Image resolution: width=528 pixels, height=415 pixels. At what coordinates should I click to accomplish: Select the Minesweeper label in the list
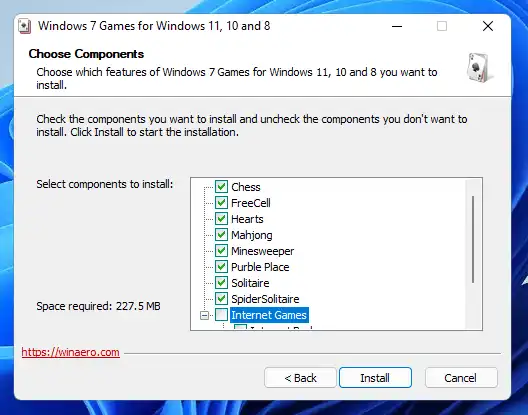(263, 251)
